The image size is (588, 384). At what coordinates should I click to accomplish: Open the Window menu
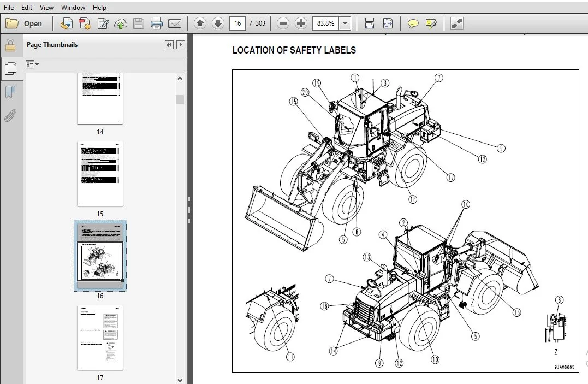tap(73, 7)
